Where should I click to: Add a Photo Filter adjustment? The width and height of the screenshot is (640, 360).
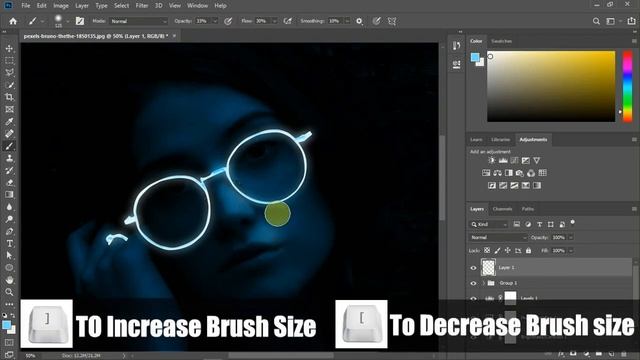point(520,173)
